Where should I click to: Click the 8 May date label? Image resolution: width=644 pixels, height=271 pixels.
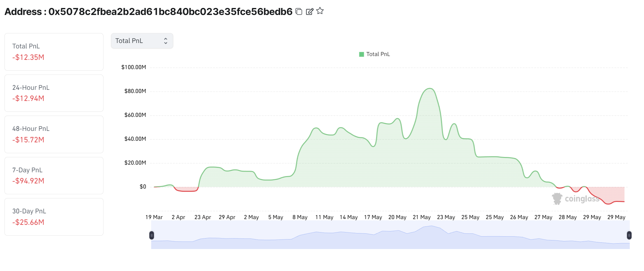pyautogui.click(x=300, y=217)
